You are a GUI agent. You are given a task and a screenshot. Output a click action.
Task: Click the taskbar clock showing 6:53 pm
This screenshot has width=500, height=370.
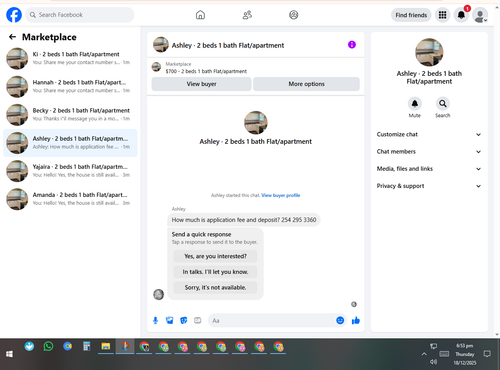pyautogui.click(x=465, y=354)
